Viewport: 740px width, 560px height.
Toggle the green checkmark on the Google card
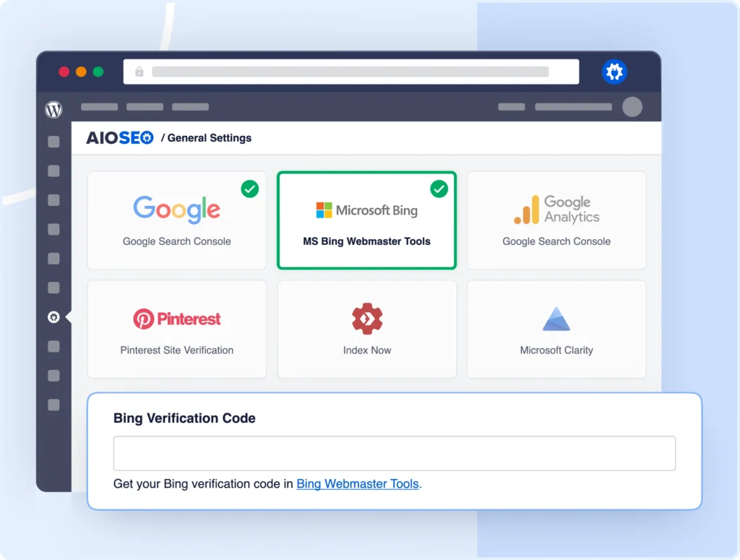(250, 189)
